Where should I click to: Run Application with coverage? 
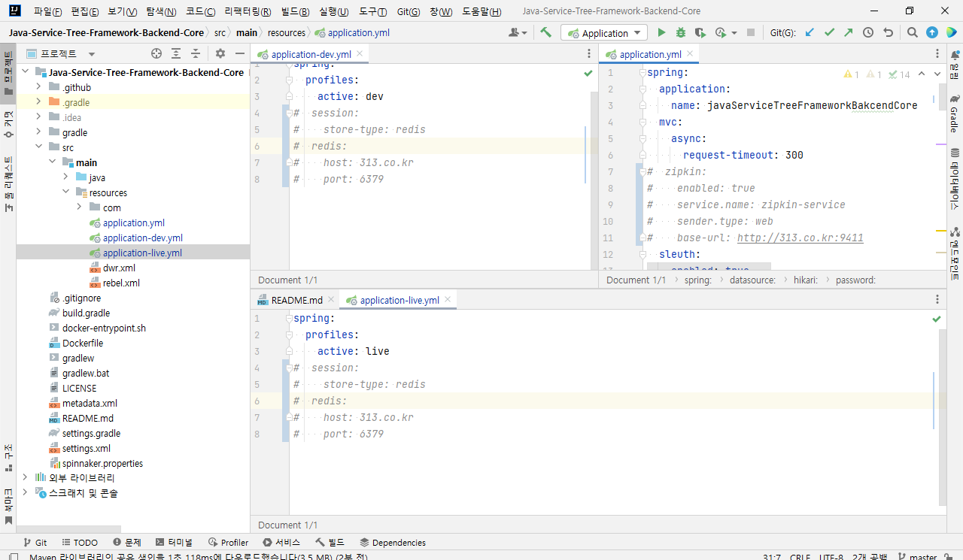(x=700, y=32)
